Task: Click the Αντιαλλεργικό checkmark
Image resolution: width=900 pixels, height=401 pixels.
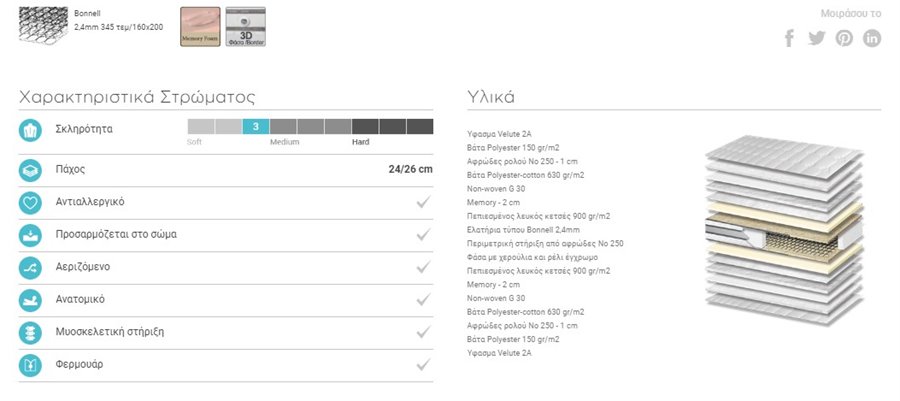Action: pyautogui.click(x=424, y=202)
